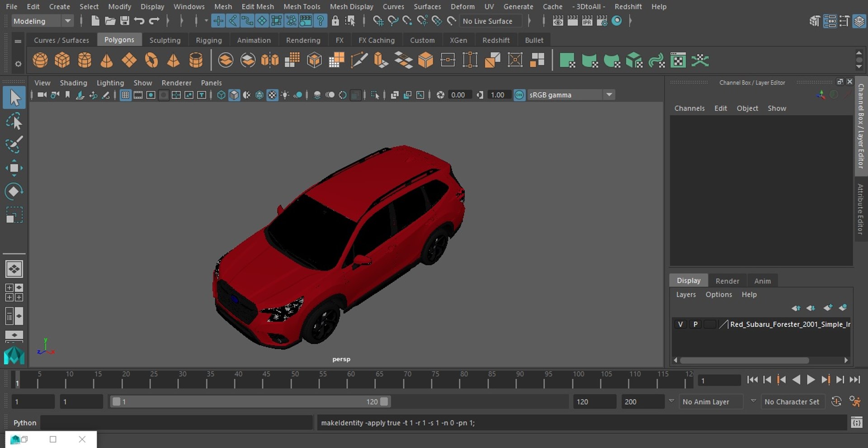
Task: Click the Python command line label
Action: (x=25, y=423)
